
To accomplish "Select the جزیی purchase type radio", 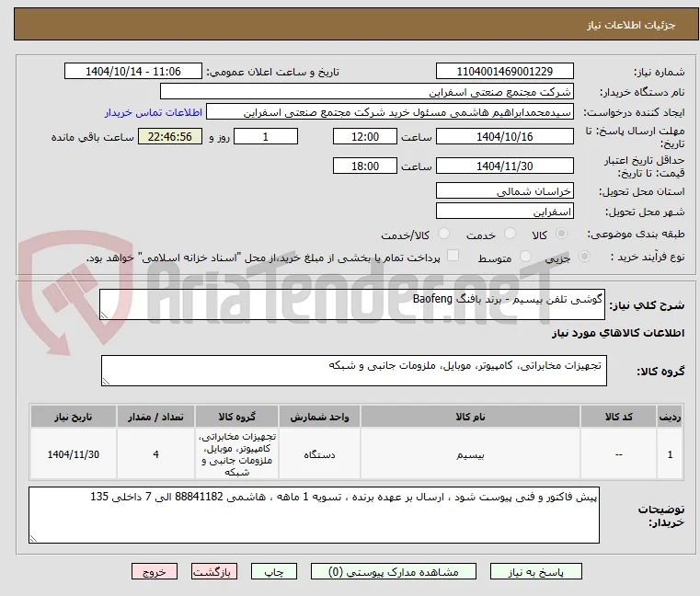I will point(584,257).
